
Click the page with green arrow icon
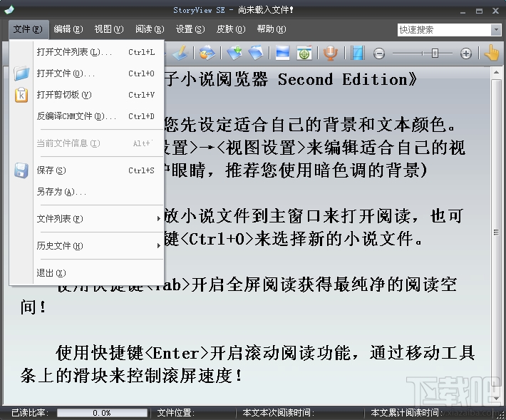click(x=234, y=53)
